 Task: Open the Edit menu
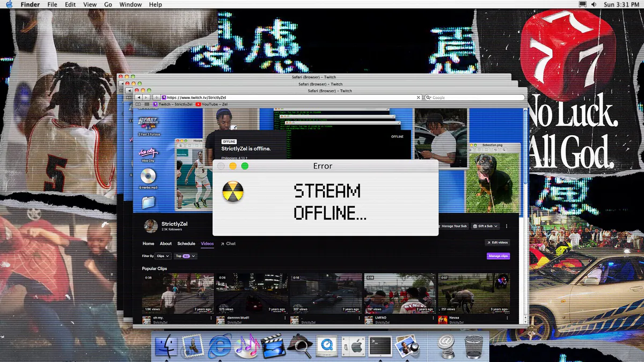[x=70, y=4]
